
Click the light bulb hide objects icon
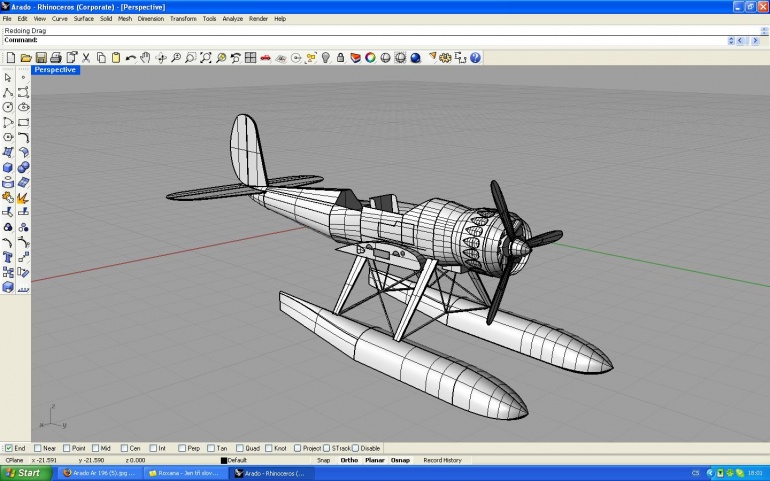pos(326,58)
